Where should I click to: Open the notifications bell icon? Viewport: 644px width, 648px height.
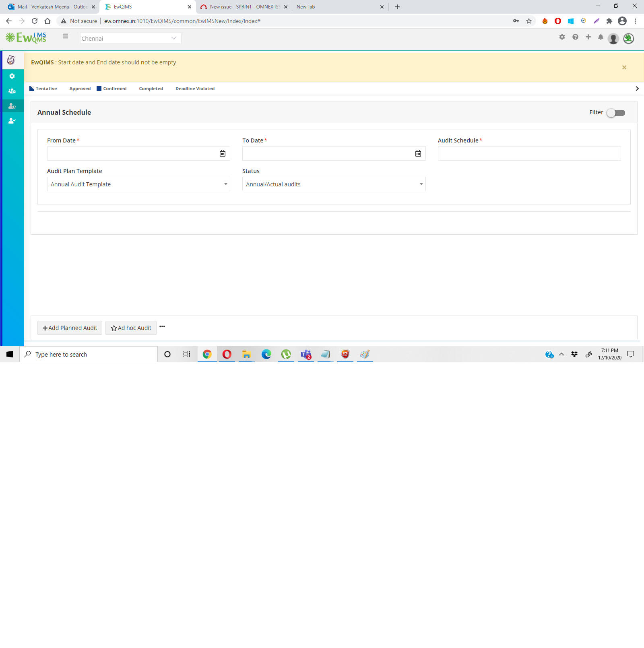pos(601,37)
